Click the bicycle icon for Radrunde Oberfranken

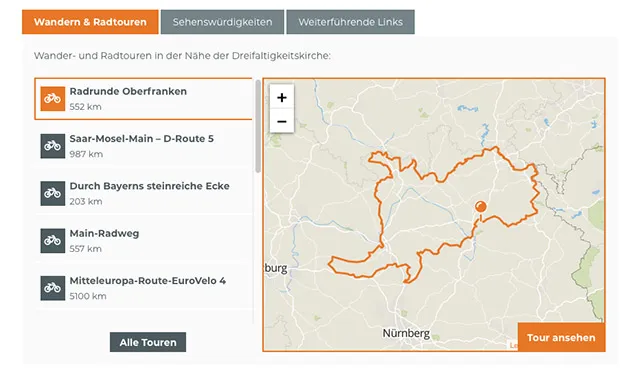(x=53, y=98)
